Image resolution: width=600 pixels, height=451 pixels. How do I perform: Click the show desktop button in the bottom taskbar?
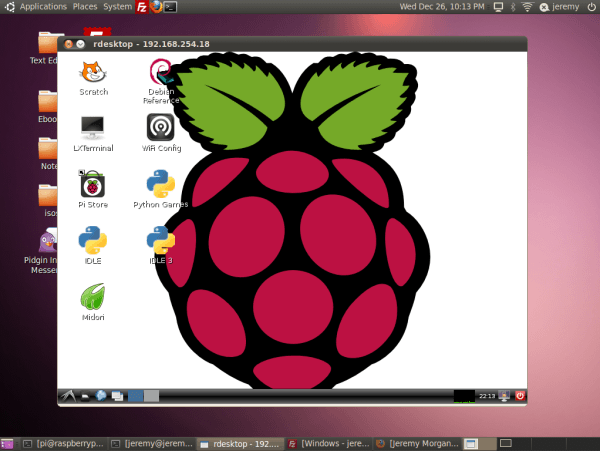coord(7,444)
